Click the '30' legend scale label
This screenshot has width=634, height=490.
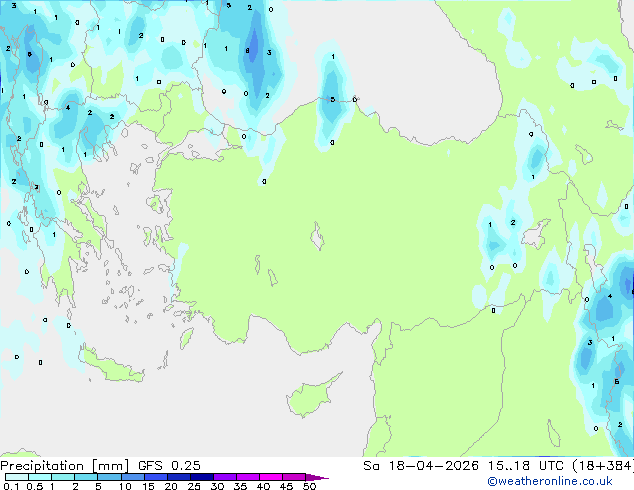click(x=217, y=486)
